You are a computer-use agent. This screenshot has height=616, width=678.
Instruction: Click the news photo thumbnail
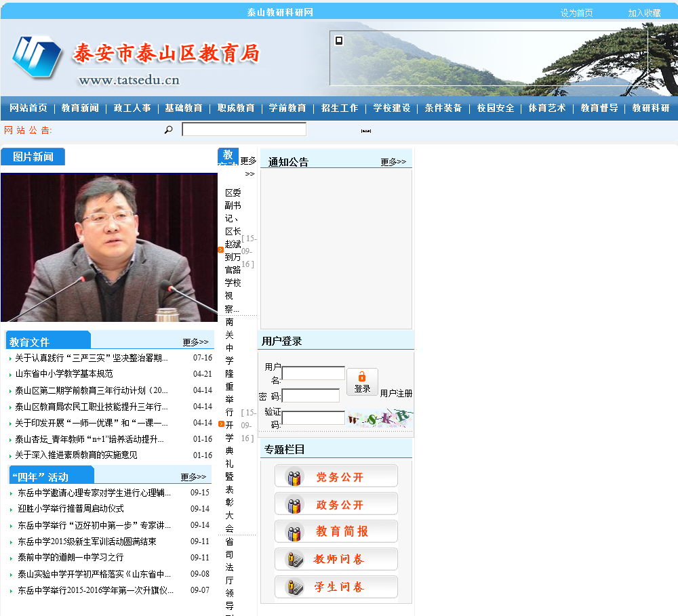pos(109,247)
